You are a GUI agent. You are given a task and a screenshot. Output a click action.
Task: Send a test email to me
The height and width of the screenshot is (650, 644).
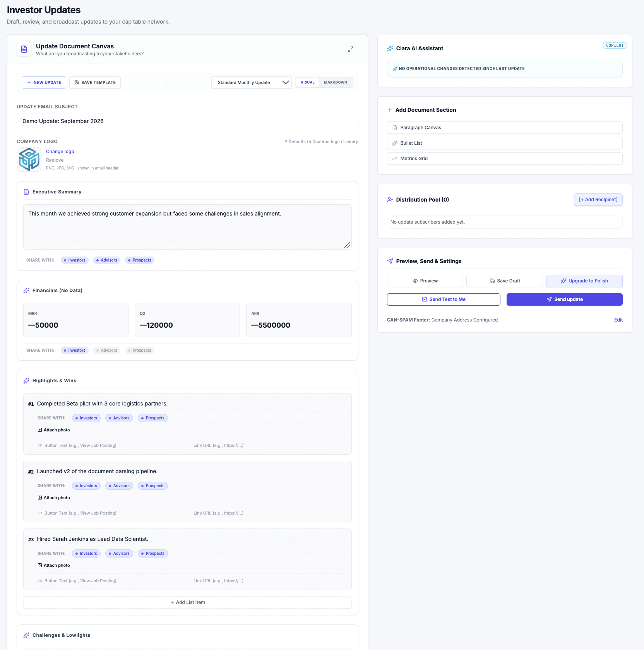tap(444, 299)
